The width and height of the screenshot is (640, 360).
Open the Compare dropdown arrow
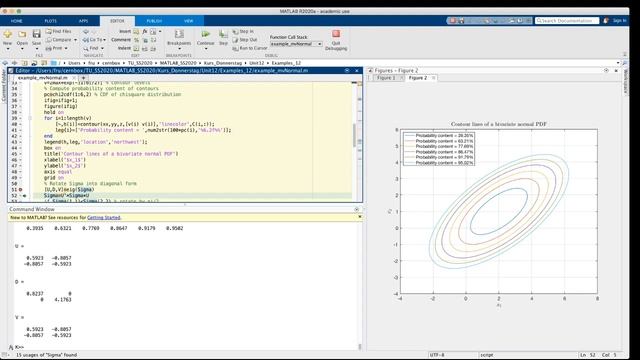pyautogui.click(x=75, y=40)
